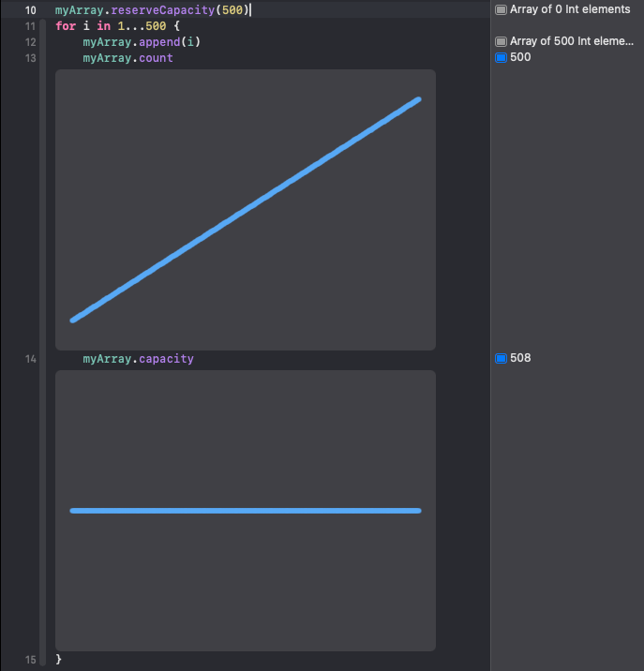Image resolution: width=644 pixels, height=671 pixels.
Task: Click the code folding ribbon beside the for loop
Action: tap(43, 337)
